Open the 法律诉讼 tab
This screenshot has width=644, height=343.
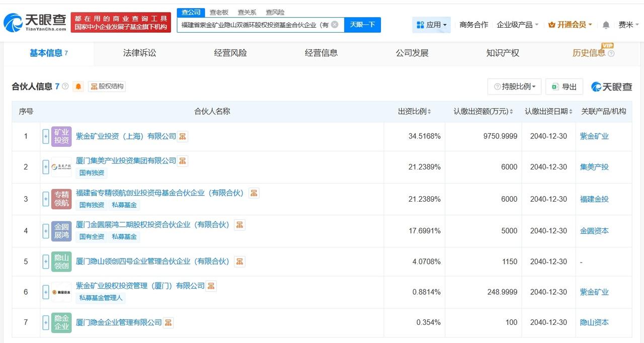click(x=139, y=53)
